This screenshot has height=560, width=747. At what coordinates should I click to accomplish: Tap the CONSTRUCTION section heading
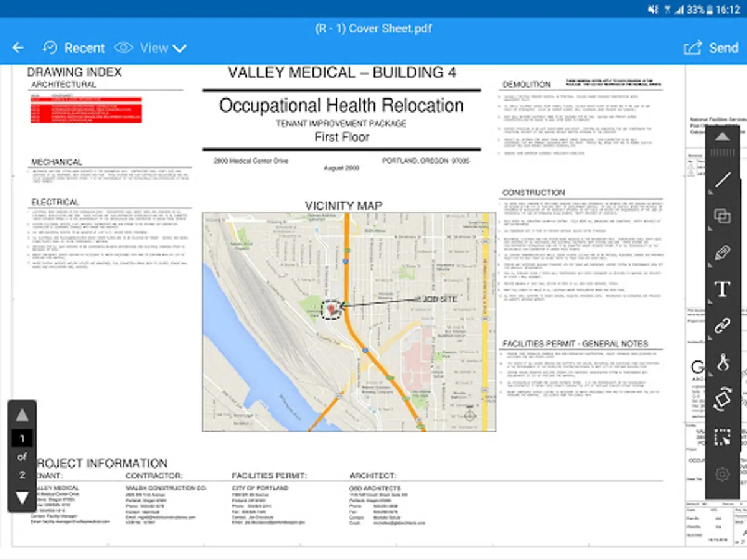click(x=534, y=192)
